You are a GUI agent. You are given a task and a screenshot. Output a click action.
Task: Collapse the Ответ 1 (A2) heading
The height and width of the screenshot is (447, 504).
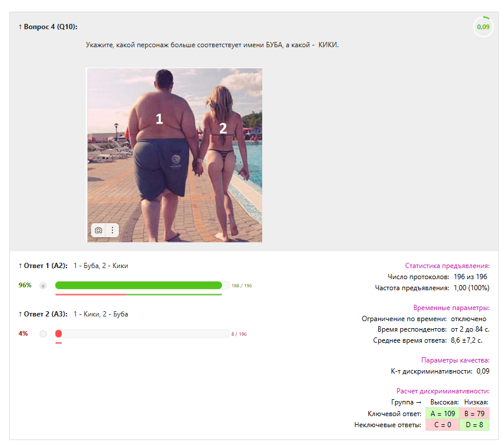43,266
